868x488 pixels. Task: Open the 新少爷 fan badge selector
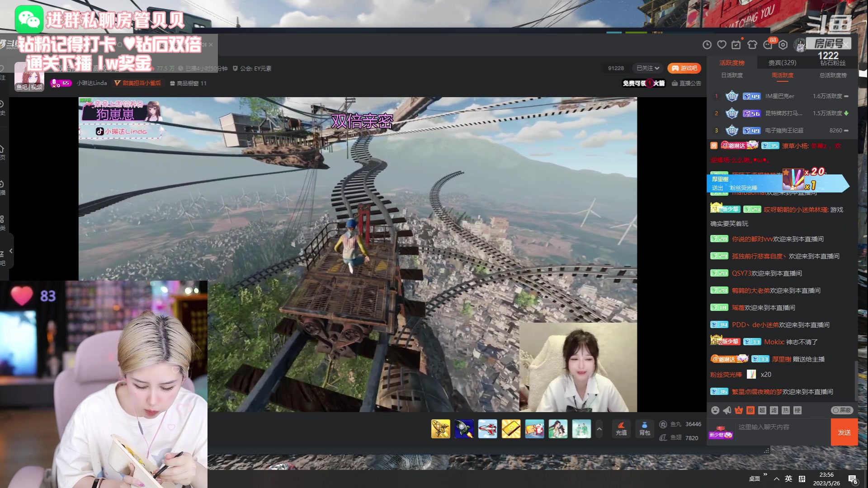tap(721, 432)
